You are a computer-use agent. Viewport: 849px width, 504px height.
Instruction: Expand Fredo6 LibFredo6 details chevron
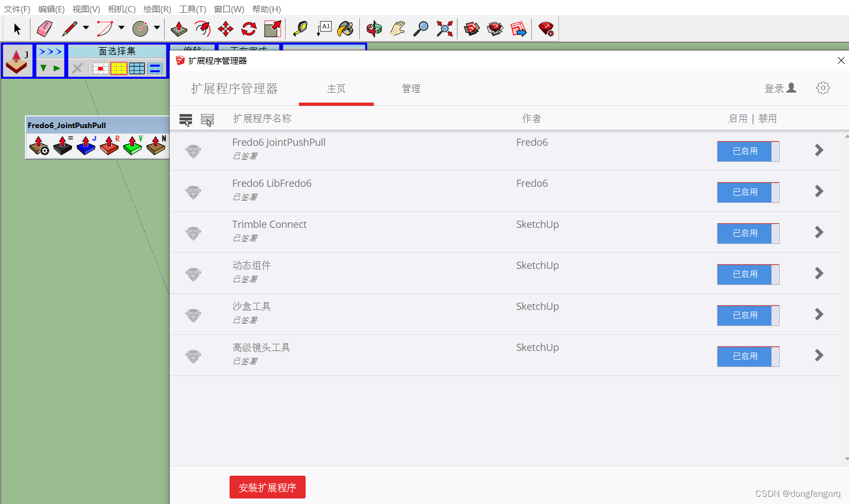pyautogui.click(x=819, y=191)
